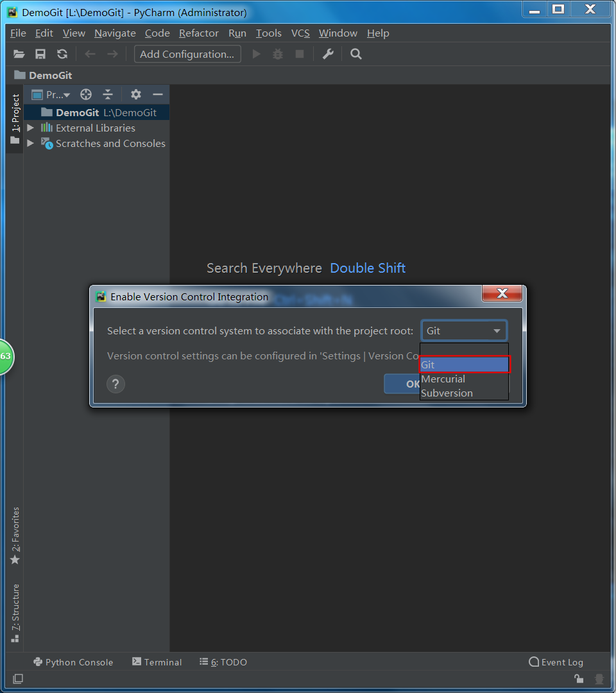Open the Run menu
The image size is (616, 693).
point(237,33)
